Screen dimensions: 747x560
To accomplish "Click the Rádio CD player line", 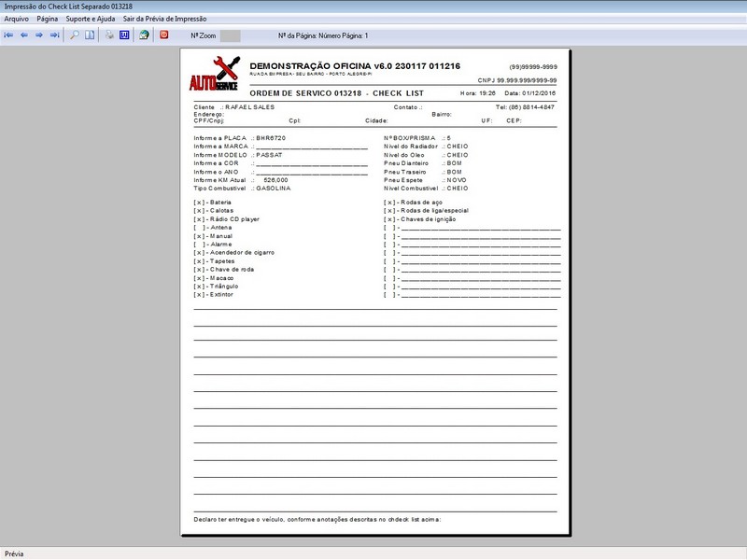I will point(226,219).
